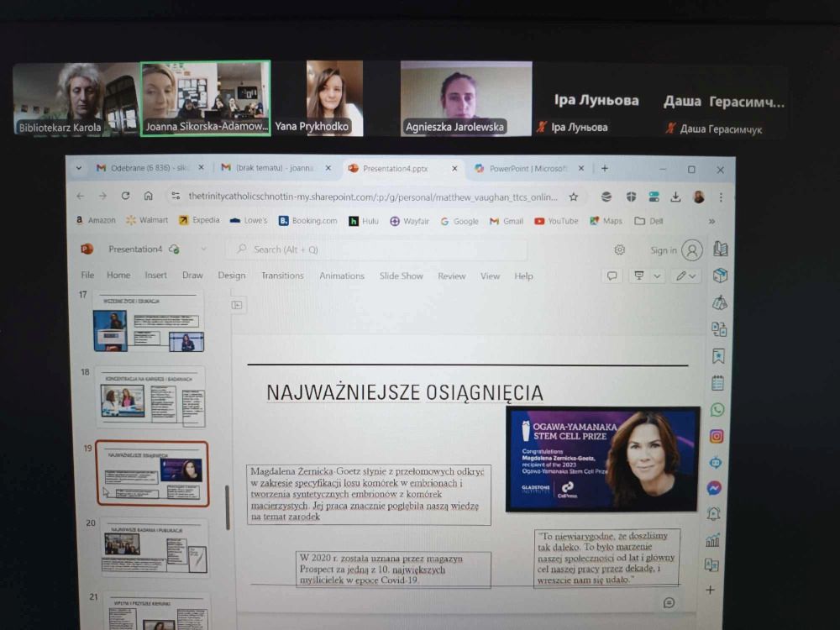Open the Animations ribbon tab
The width and height of the screenshot is (840, 630).
pos(342,276)
